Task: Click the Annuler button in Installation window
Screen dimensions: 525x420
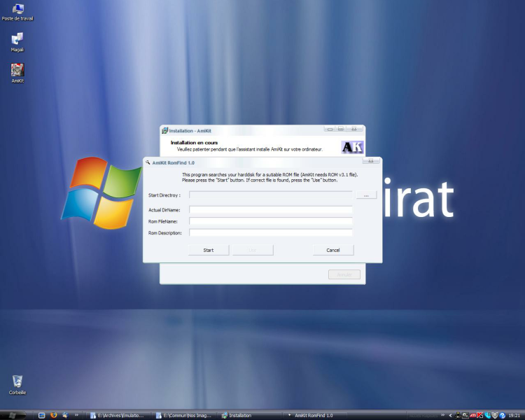Action: point(344,274)
